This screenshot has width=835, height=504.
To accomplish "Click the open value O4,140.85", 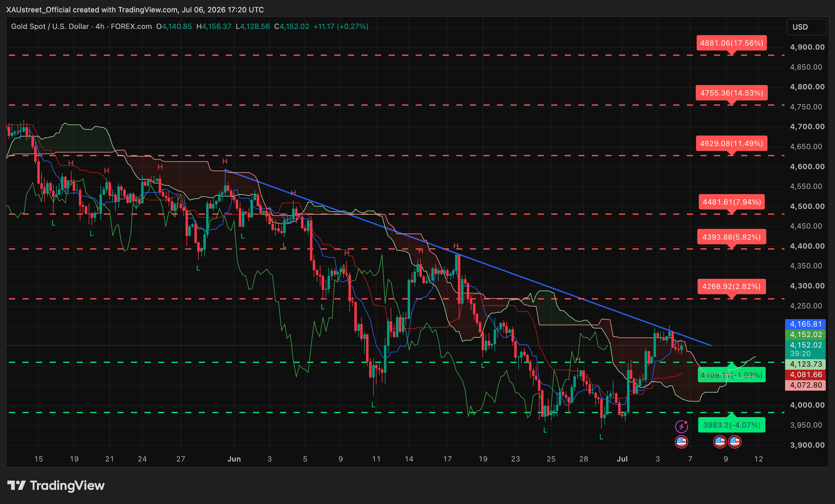I will [x=174, y=26].
